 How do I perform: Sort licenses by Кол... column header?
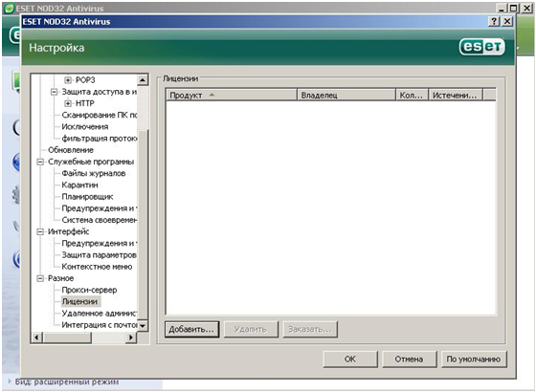(412, 96)
